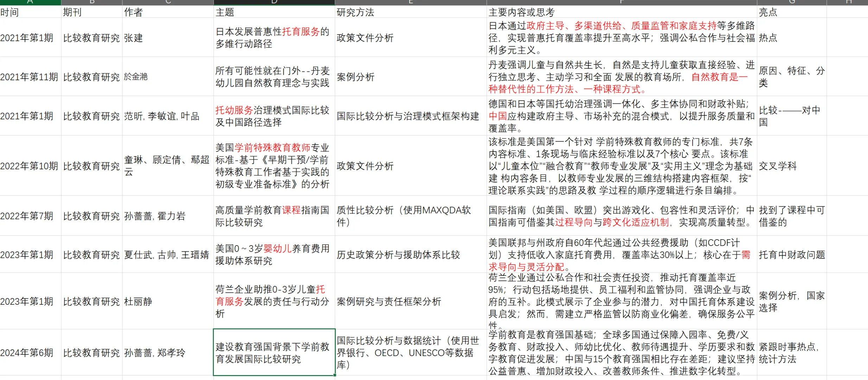Select highlight cell 比较-——对中国

[x=791, y=116]
